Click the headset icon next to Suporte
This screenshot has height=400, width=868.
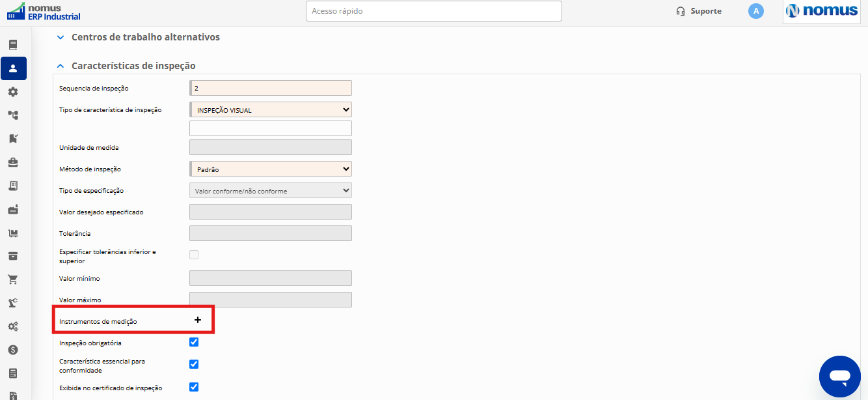point(681,11)
